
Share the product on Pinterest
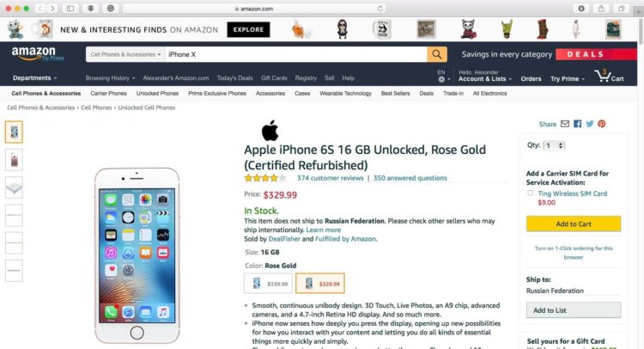point(602,124)
